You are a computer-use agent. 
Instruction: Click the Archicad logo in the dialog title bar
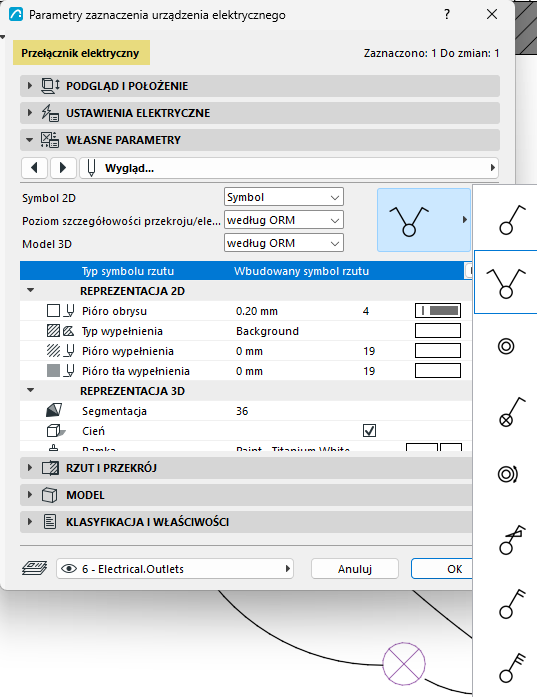coord(16,15)
